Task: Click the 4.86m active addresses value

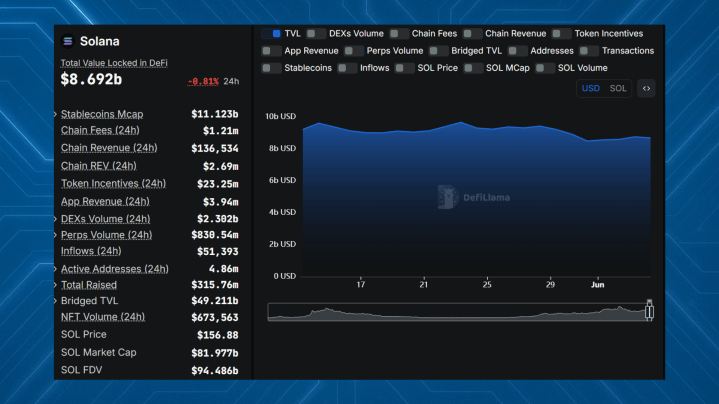Action: 224,269
